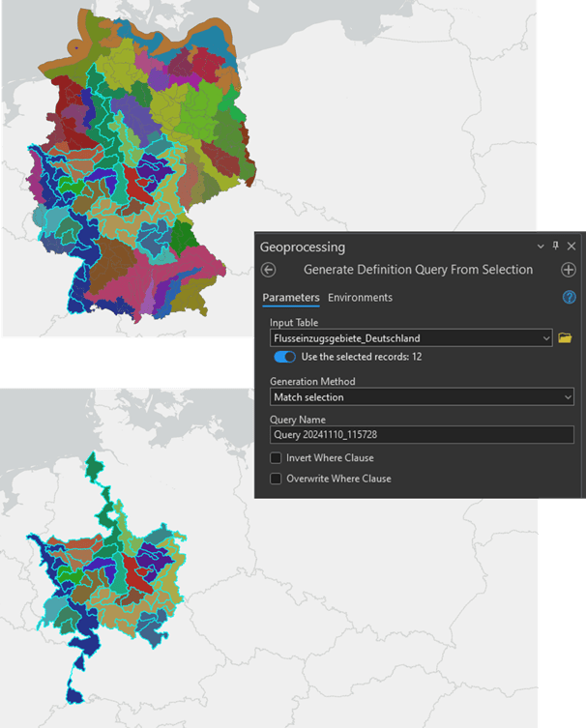Browse for Input Table with the folder icon
The height and width of the screenshot is (728, 586).
[x=565, y=338]
